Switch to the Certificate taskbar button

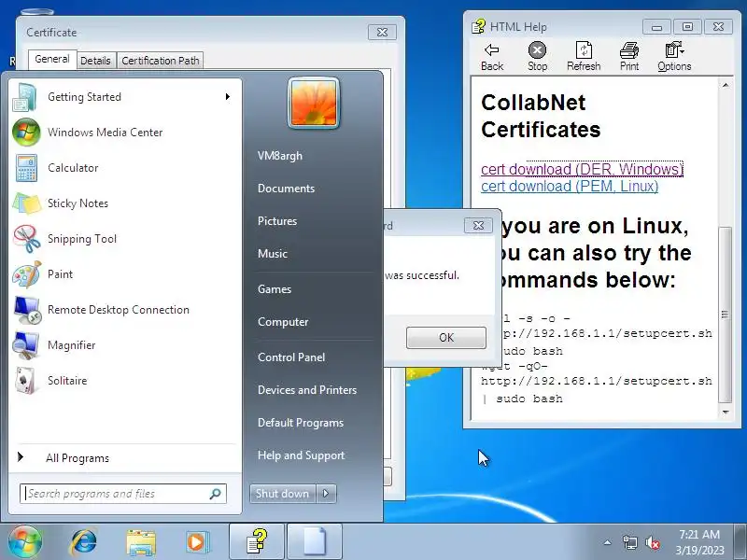pyautogui.click(x=315, y=542)
